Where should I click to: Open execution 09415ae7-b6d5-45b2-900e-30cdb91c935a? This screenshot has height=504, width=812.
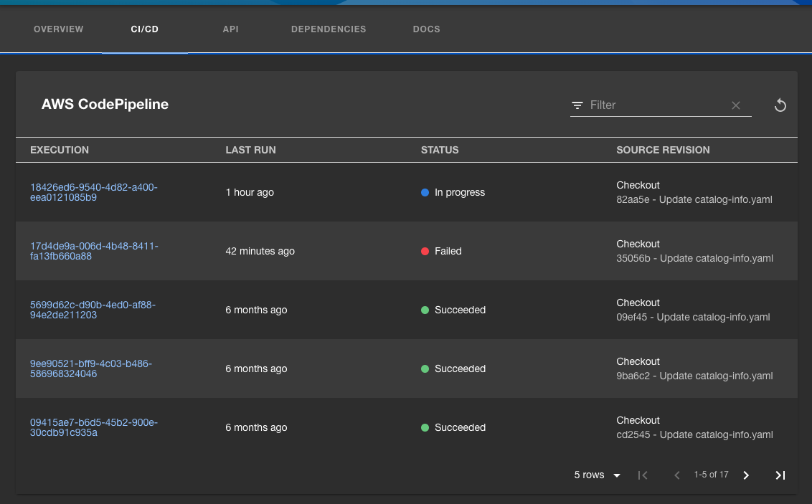tap(94, 427)
